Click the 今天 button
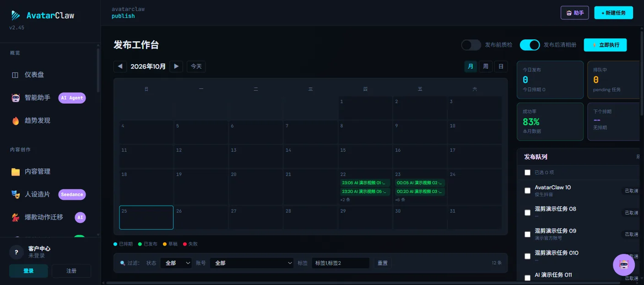The width and height of the screenshot is (644, 285). 196,66
